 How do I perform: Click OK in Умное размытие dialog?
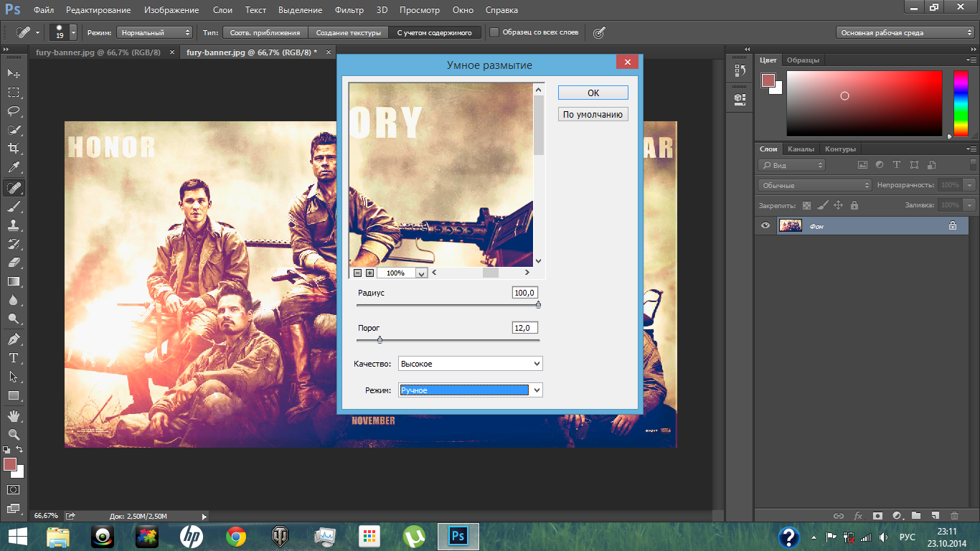593,93
